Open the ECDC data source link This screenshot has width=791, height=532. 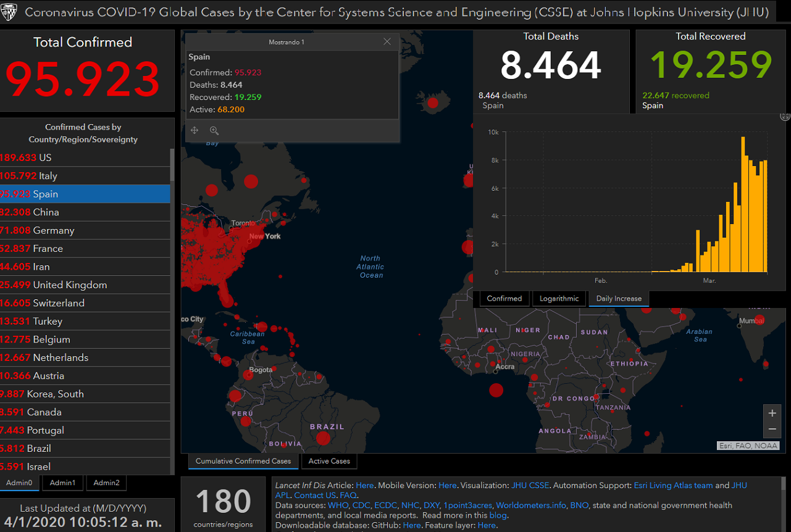(x=385, y=505)
